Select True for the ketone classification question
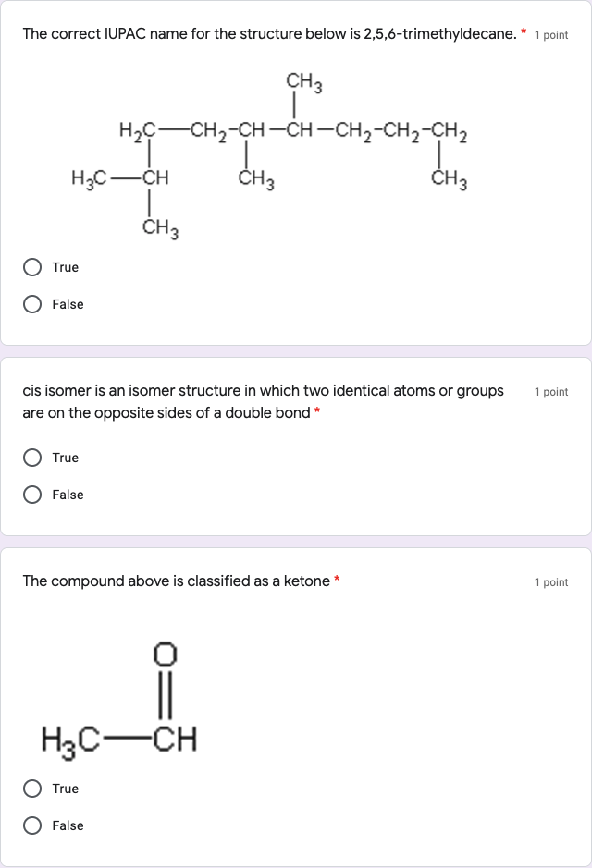The height and width of the screenshot is (868, 592). (32, 789)
